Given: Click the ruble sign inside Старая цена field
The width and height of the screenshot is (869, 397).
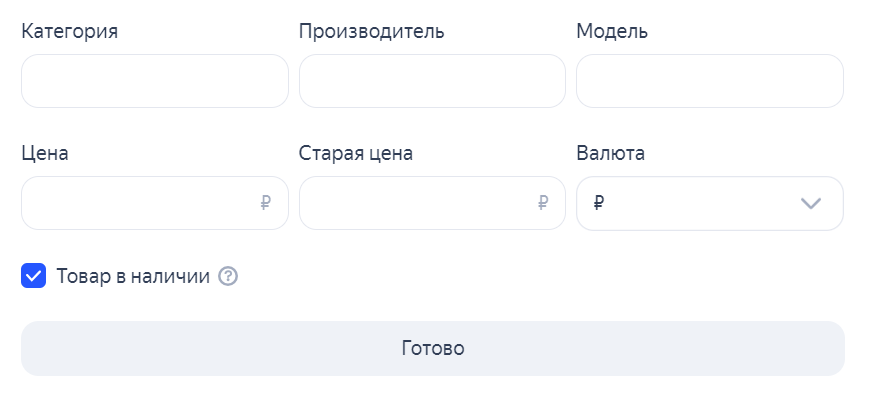Looking at the screenshot, I should (x=543, y=203).
